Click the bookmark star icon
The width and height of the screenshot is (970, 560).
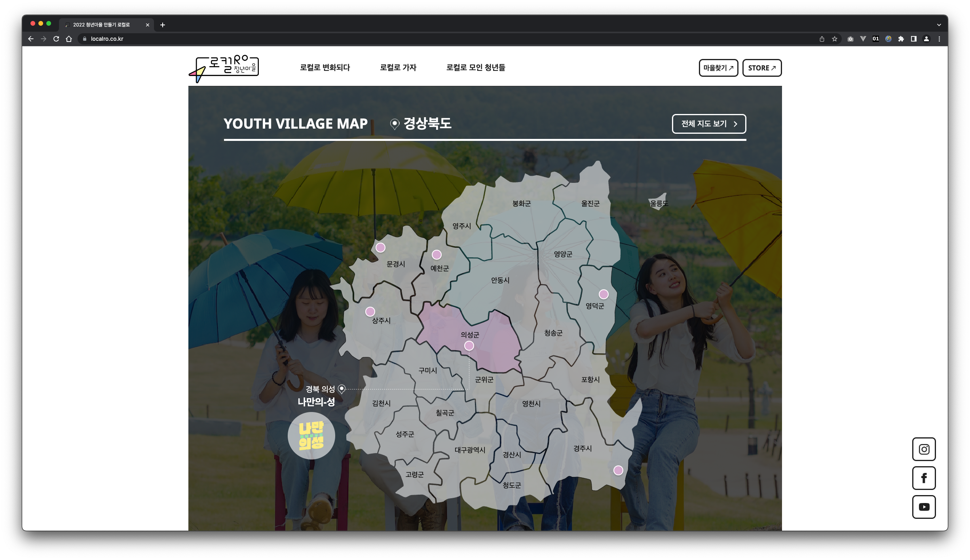click(835, 39)
